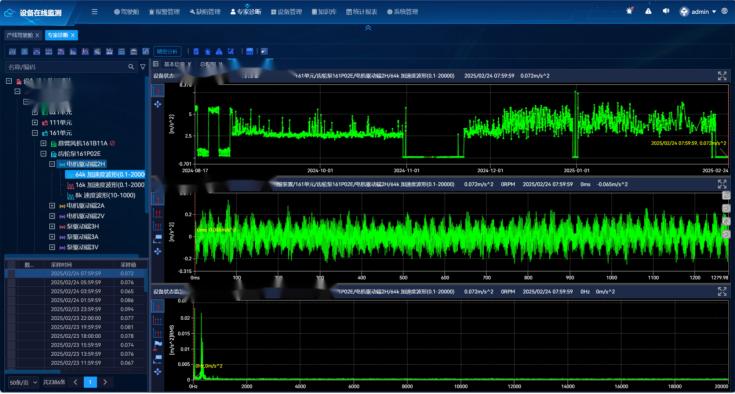Collapse the 161P02E equipment node
The width and height of the screenshot is (735, 394).
pos(43,154)
